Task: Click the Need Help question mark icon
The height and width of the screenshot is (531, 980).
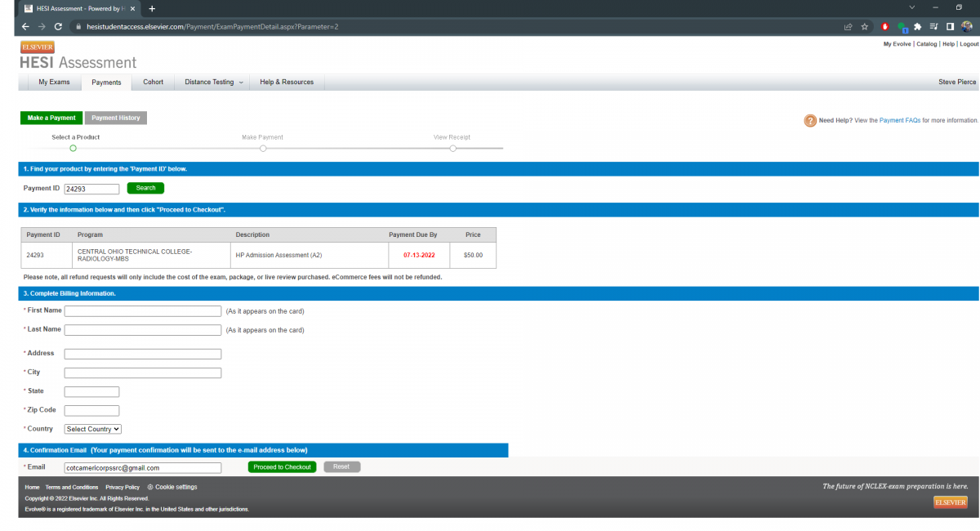Action: pyautogui.click(x=810, y=121)
